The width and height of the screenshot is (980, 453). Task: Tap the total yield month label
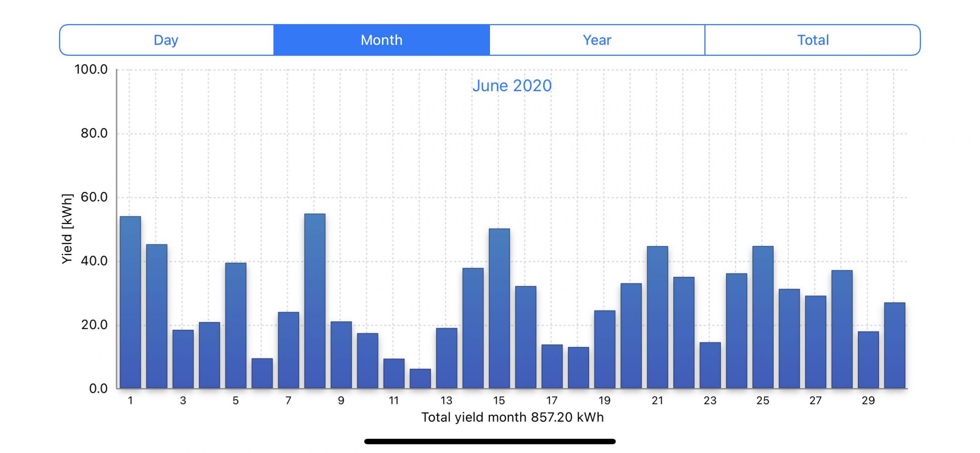point(512,417)
